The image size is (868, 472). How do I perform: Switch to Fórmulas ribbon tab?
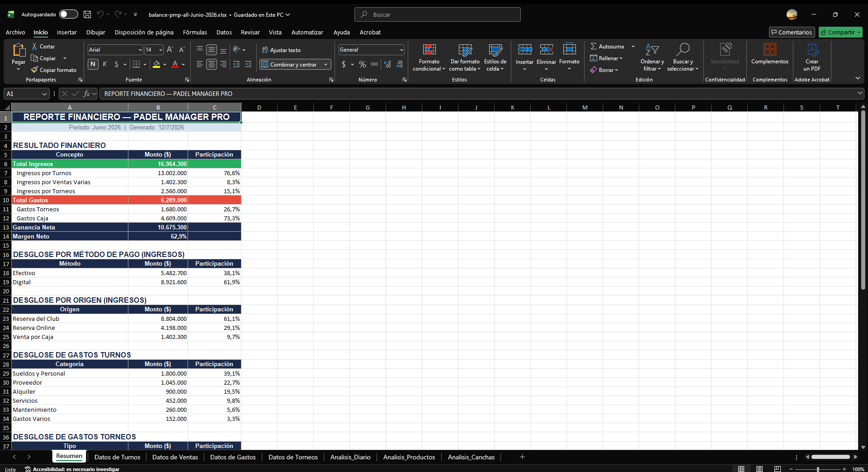tap(195, 32)
